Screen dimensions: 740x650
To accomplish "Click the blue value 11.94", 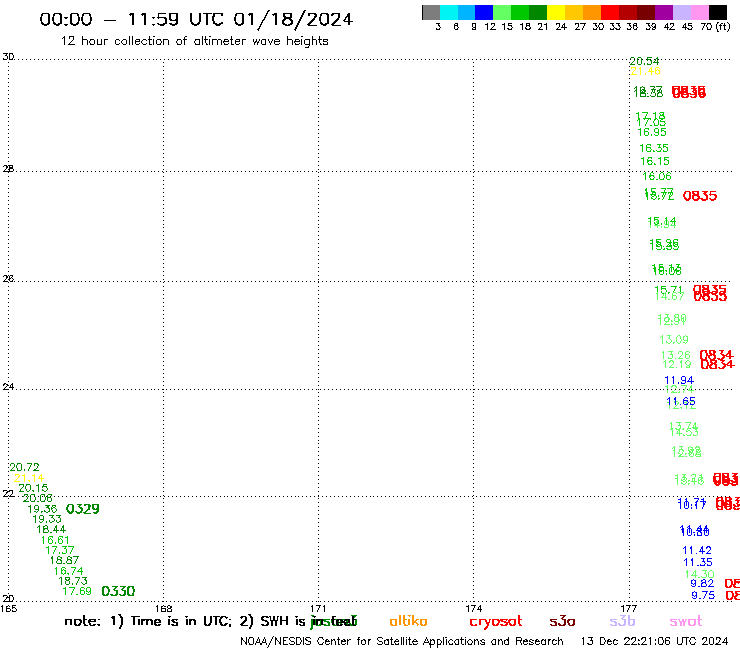I will coord(679,380).
